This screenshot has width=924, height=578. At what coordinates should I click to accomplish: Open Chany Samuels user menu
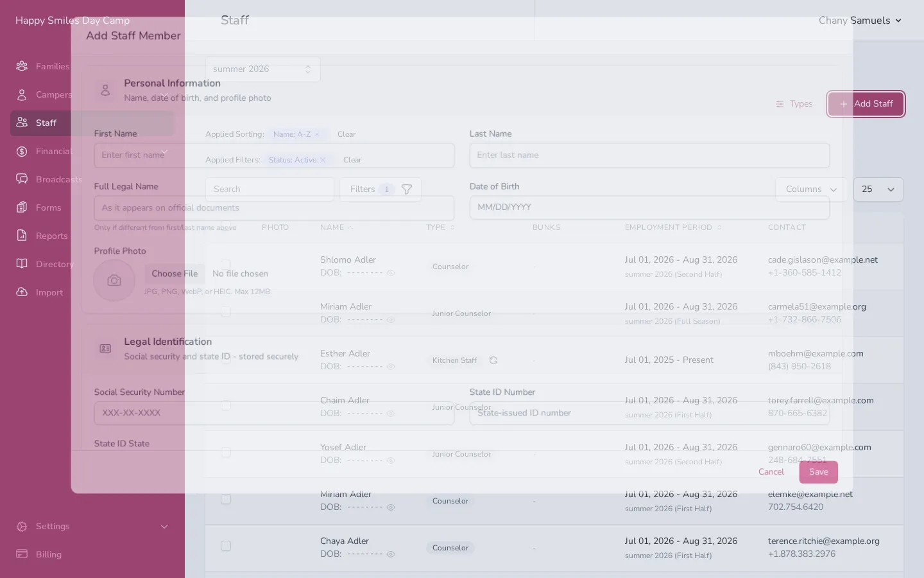point(860,21)
